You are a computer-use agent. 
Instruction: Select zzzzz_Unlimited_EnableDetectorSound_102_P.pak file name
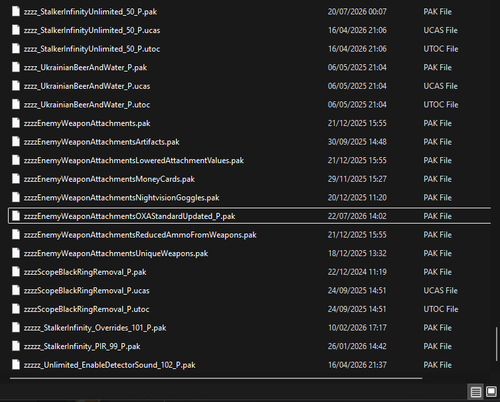point(110,365)
